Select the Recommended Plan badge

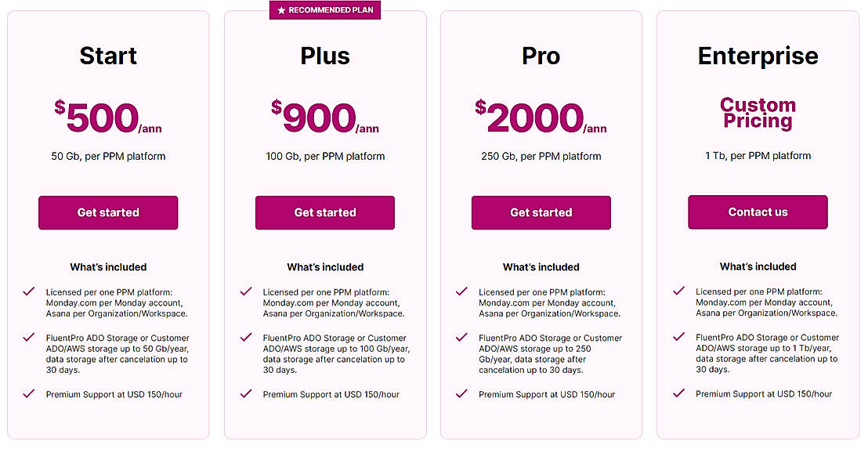325,10
